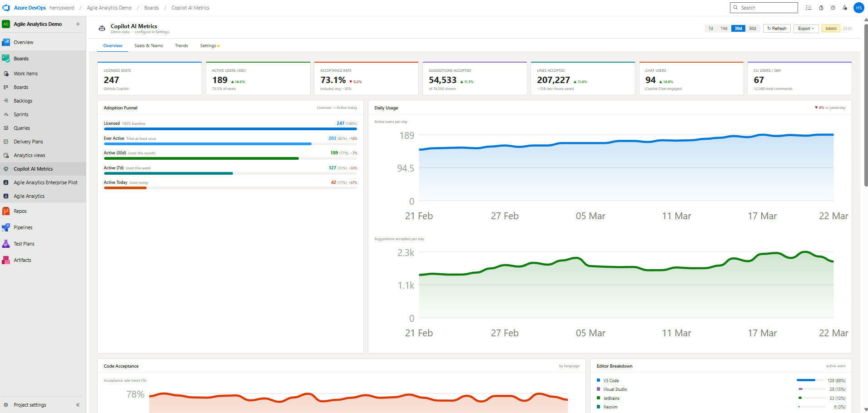Viewport: 868px width, 413px height.
Task: Open Repos from the sidebar
Action: click(20, 211)
